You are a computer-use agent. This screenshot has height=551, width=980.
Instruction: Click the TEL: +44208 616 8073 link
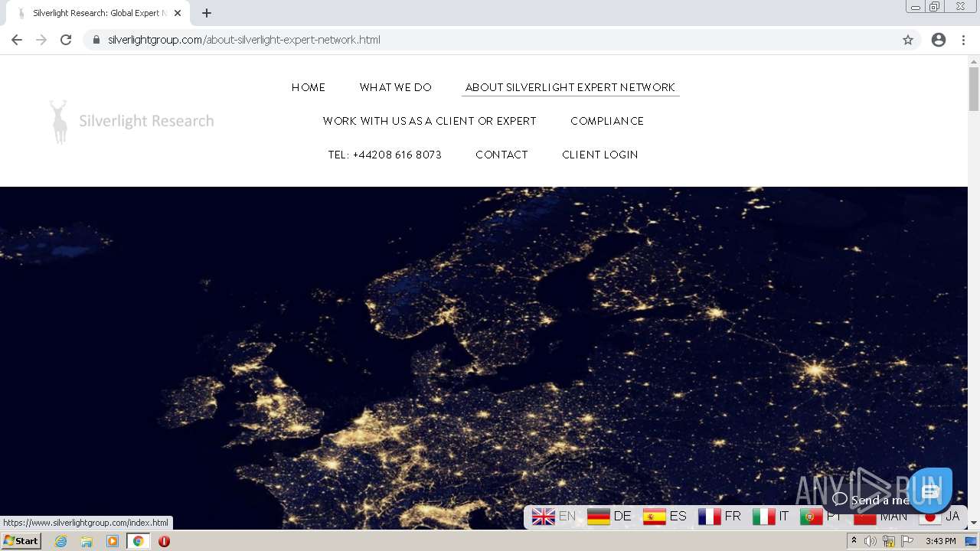tap(385, 155)
